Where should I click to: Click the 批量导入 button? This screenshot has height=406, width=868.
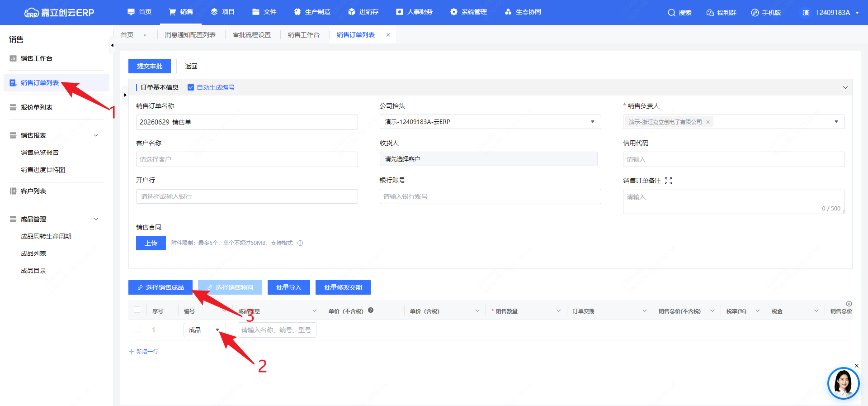pyautogui.click(x=288, y=287)
